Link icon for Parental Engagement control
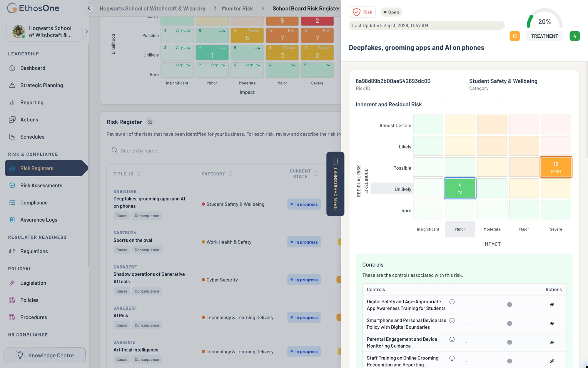This screenshot has width=588, height=368. point(552,342)
